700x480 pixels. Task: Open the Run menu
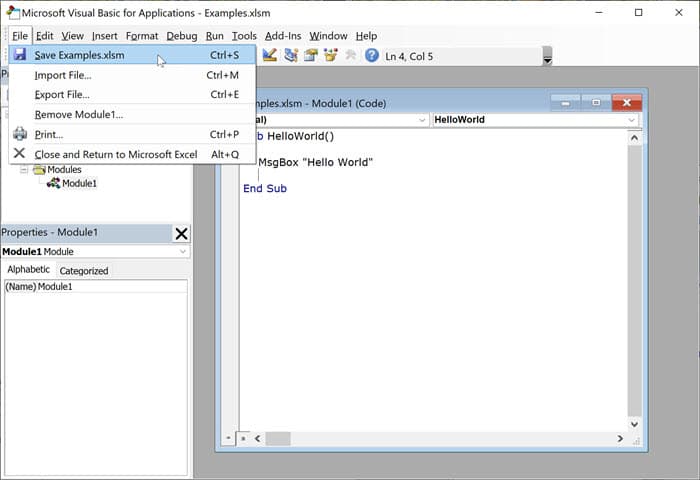click(x=215, y=36)
